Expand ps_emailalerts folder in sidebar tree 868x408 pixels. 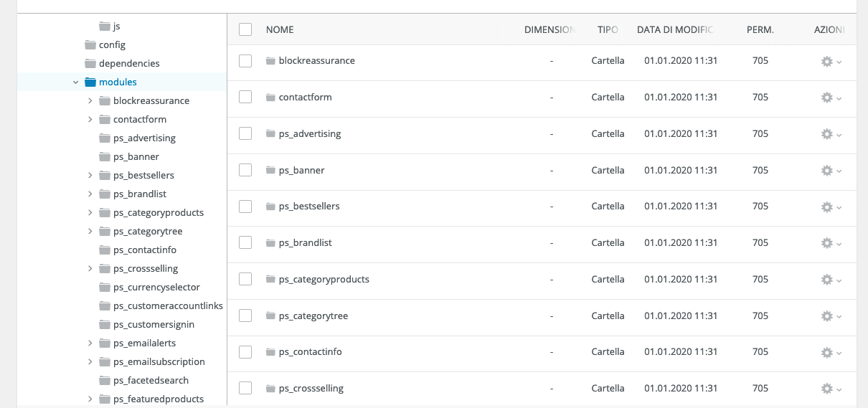coord(90,343)
